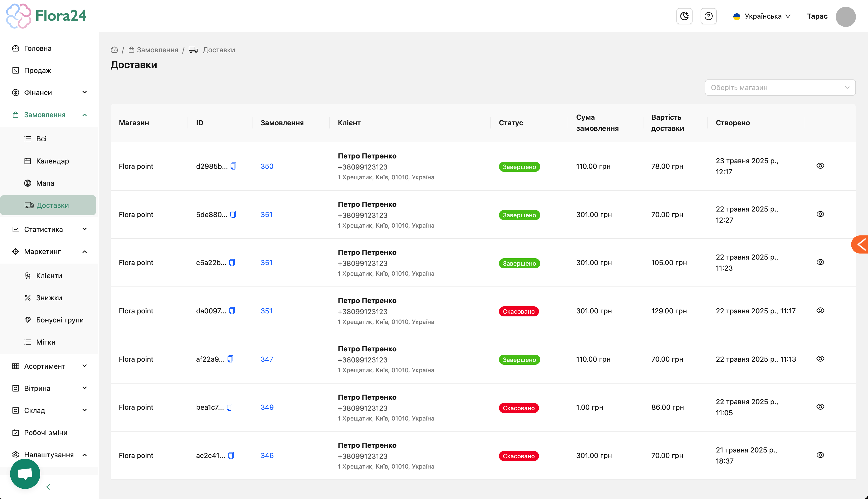868x499 pixels.
Task: View delivery af22a9 via eye icon
Action: coord(820,359)
